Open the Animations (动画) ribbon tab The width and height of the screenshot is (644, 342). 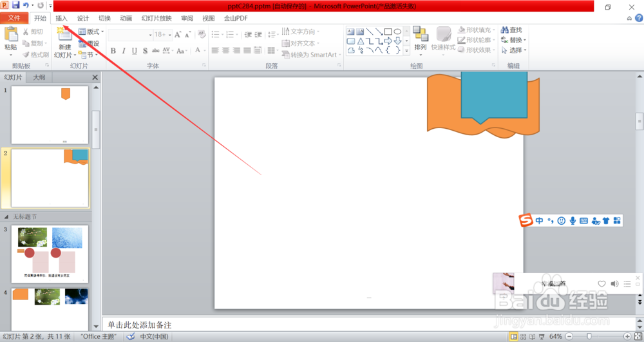coord(126,18)
